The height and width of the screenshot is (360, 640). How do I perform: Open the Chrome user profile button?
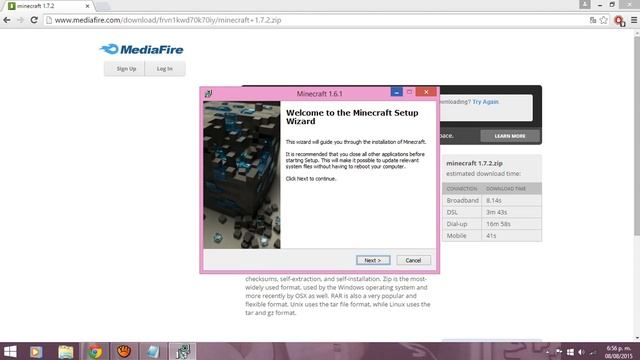pyautogui.click(x=584, y=4)
